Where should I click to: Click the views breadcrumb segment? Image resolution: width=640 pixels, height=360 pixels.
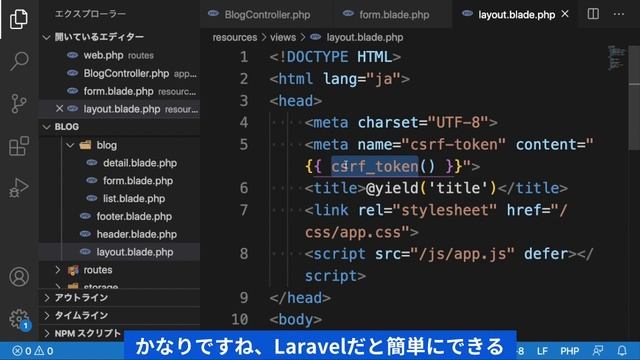point(283,37)
